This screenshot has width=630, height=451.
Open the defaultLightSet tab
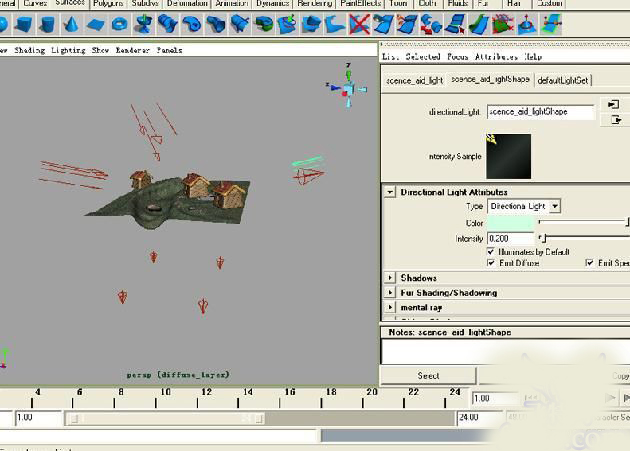click(x=563, y=80)
